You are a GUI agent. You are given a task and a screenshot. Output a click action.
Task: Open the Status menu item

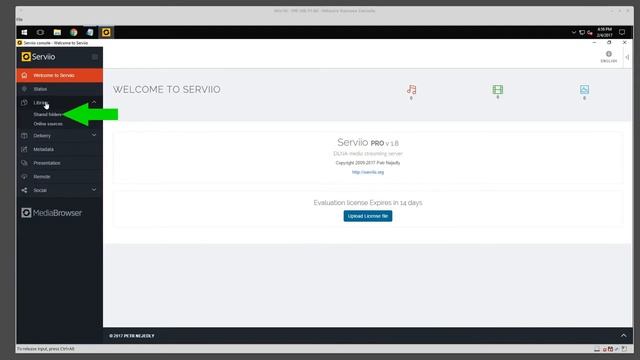(60, 89)
